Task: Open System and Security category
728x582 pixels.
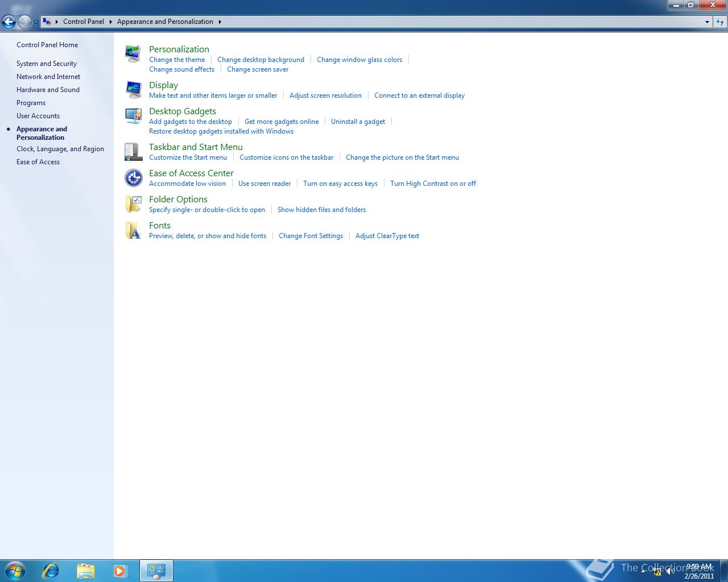Action: (47, 64)
